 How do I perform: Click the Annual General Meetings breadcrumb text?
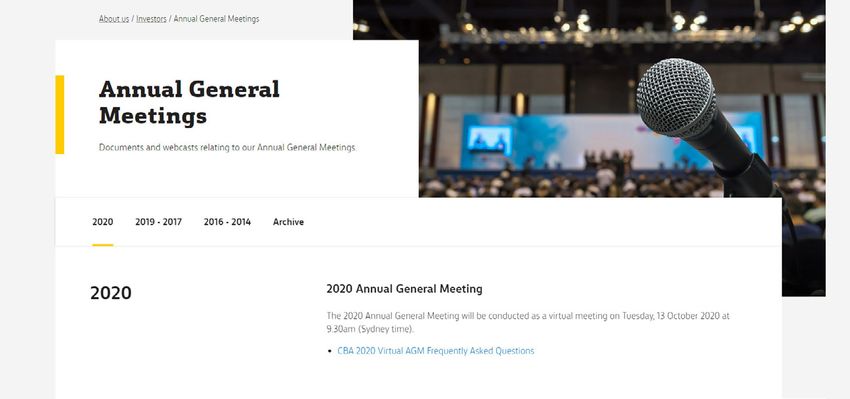click(216, 19)
